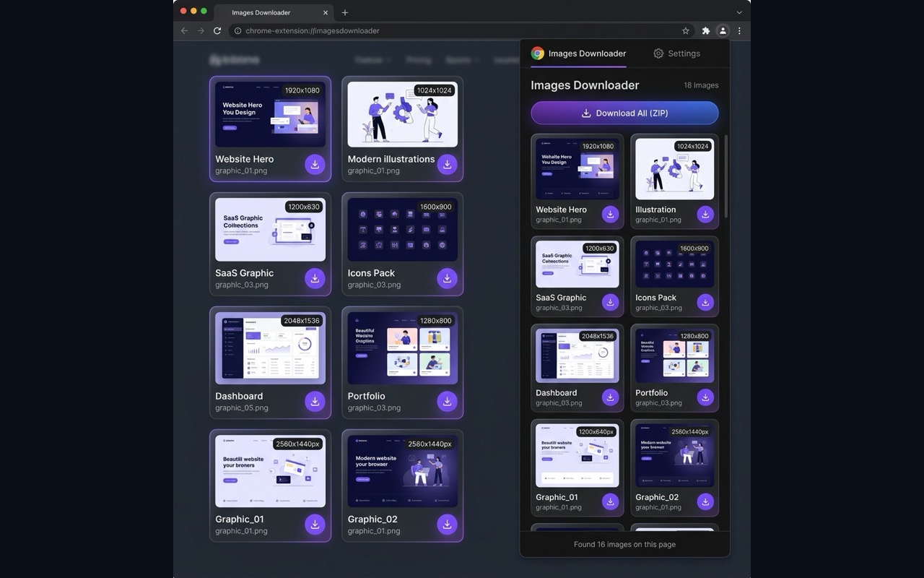
Task: Click the Chrome logo in panel header
Action: click(x=537, y=53)
